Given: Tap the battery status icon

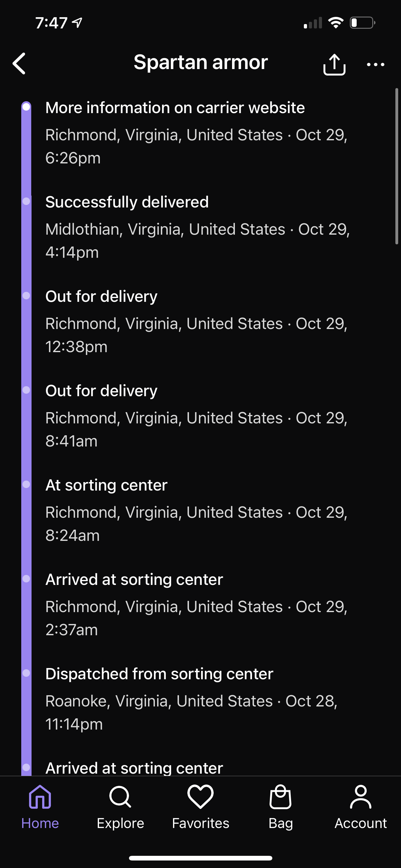Looking at the screenshot, I should point(362,23).
